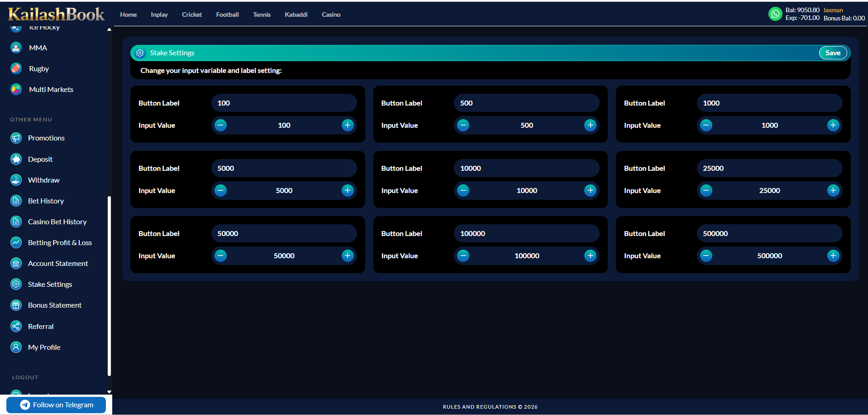Click sidebar scrollbar up arrow
The height and width of the screenshot is (415, 868).
(109, 29)
